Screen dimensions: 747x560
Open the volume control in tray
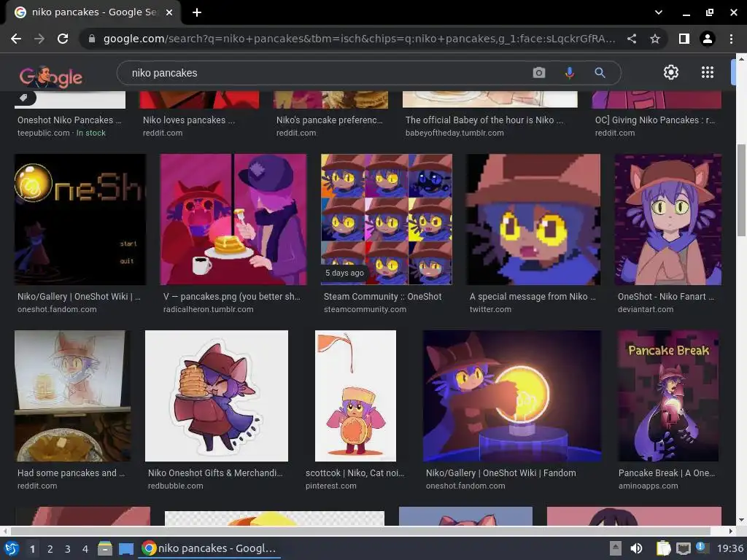click(x=636, y=548)
